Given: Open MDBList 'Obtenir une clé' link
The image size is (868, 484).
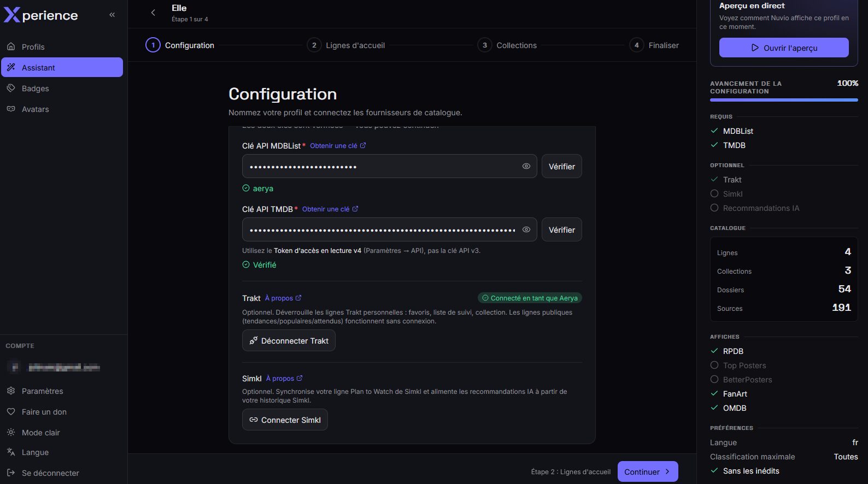Looking at the screenshot, I should (338, 146).
